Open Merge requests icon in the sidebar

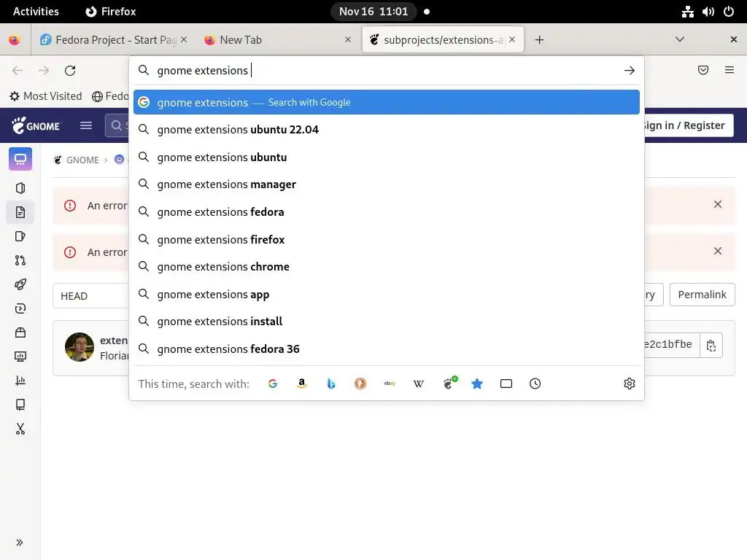click(20, 260)
